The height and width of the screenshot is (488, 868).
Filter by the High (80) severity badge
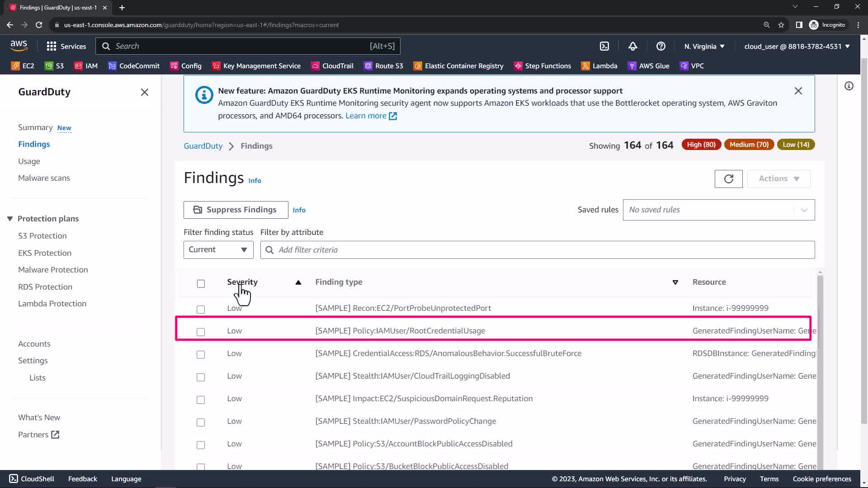tap(701, 145)
